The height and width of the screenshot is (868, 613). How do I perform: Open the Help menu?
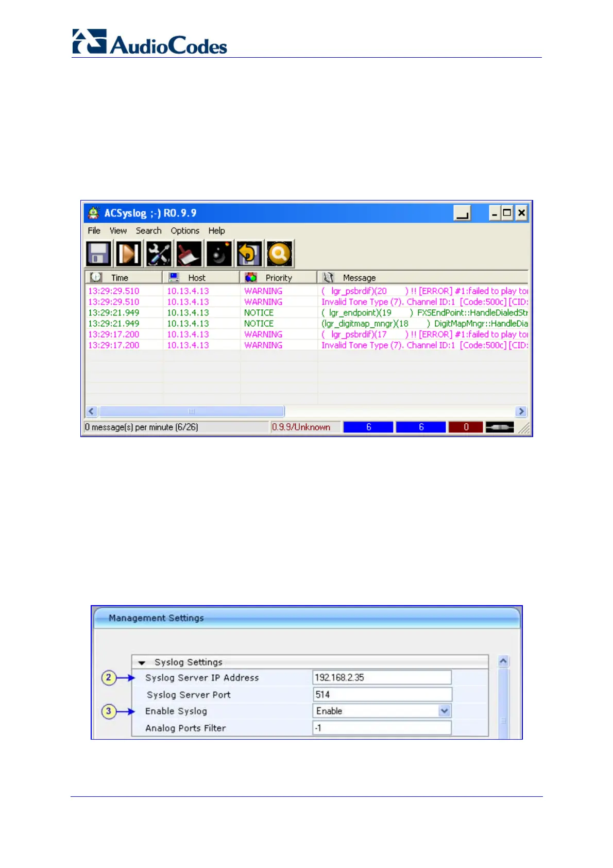pyautogui.click(x=216, y=230)
